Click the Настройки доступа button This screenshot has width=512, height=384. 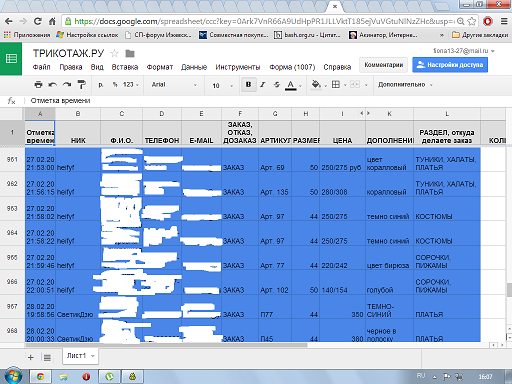click(x=450, y=65)
